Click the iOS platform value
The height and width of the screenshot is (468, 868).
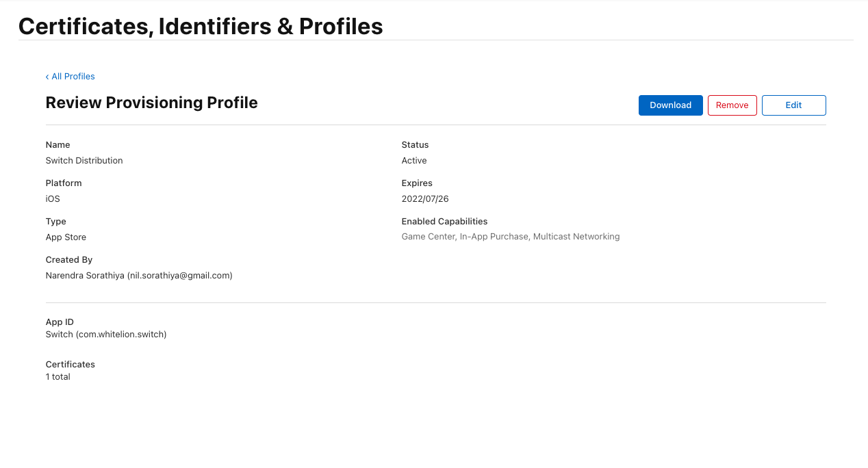(53, 199)
